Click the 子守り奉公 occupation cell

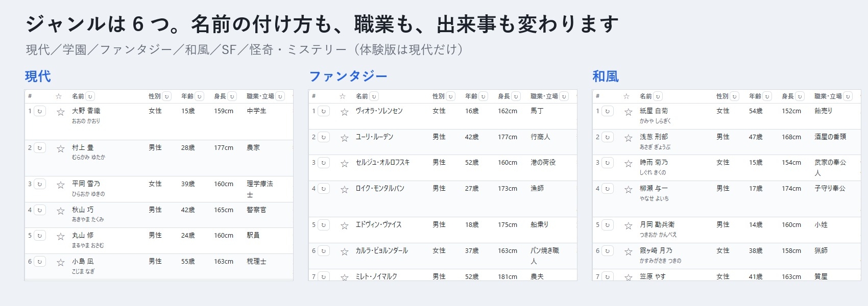click(x=830, y=188)
